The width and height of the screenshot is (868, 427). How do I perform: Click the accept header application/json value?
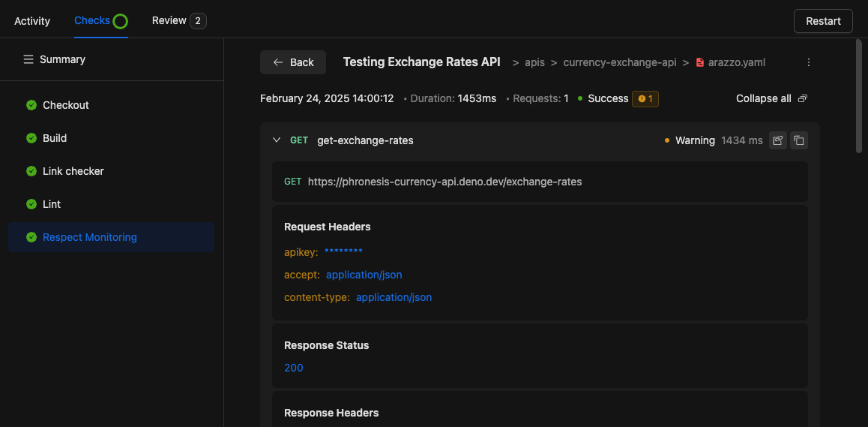point(364,275)
